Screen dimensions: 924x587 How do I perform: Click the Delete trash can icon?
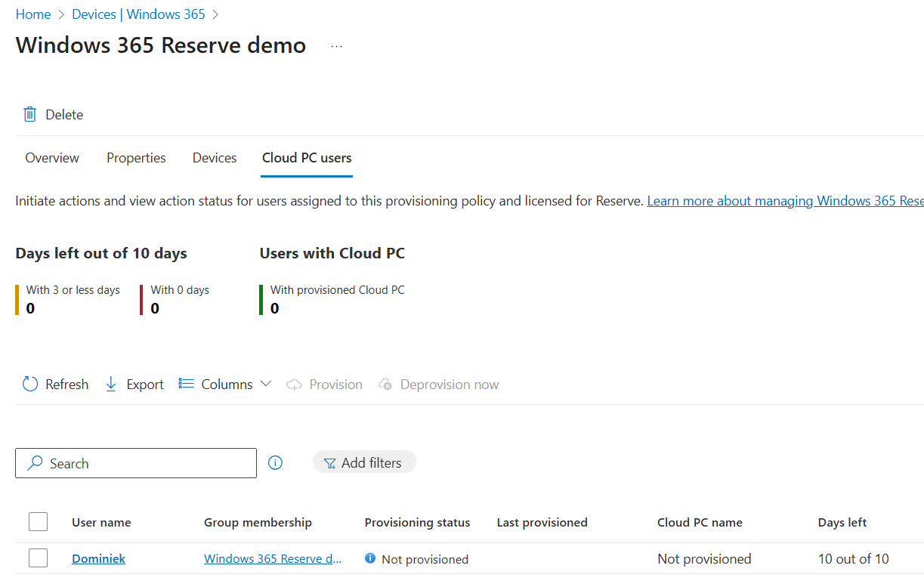point(30,115)
